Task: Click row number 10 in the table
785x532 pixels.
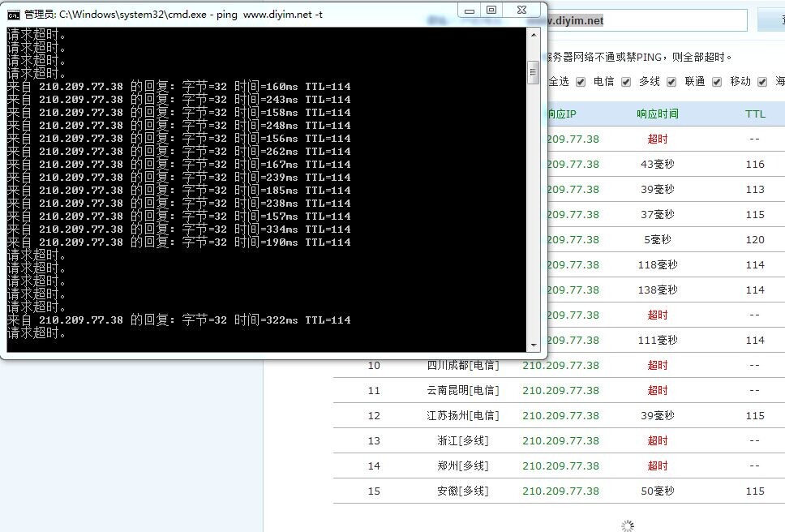Action: tap(374, 365)
